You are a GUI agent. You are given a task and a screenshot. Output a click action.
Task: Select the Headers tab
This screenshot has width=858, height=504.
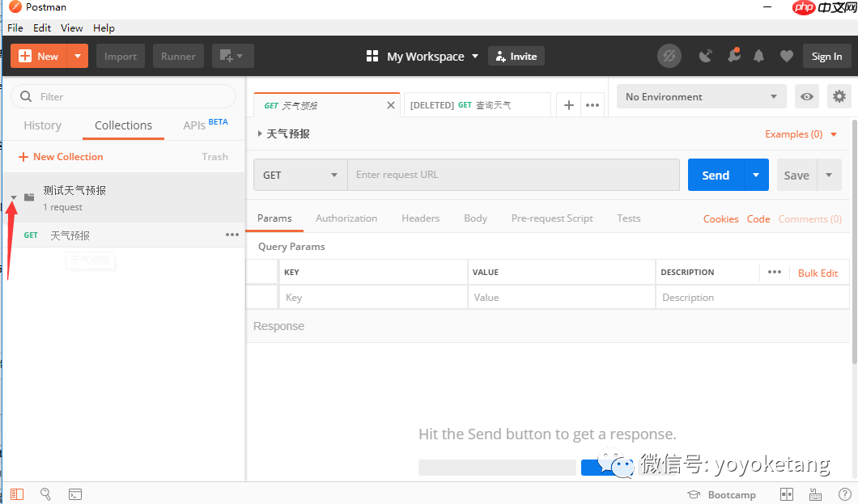pyautogui.click(x=420, y=218)
